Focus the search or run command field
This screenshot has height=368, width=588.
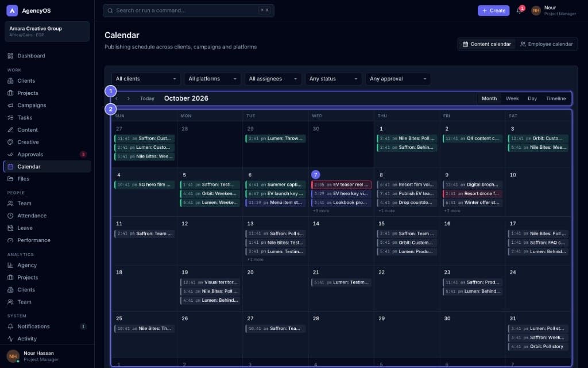[188, 10]
